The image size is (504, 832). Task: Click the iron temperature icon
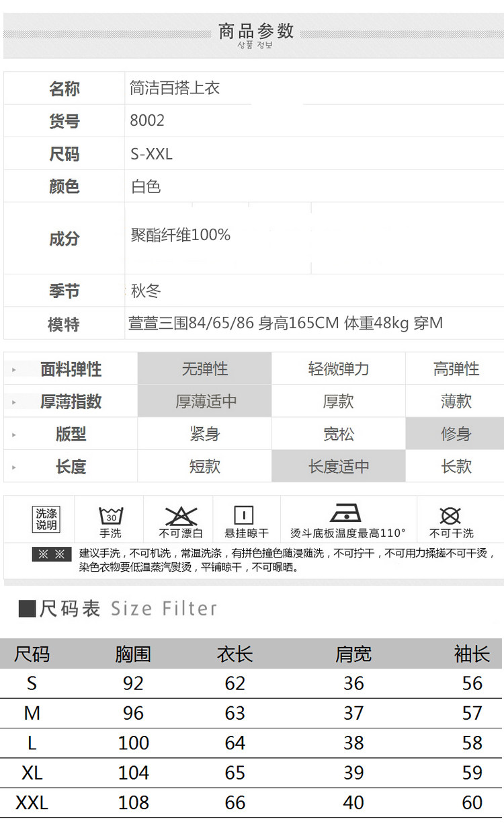click(346, 513)
